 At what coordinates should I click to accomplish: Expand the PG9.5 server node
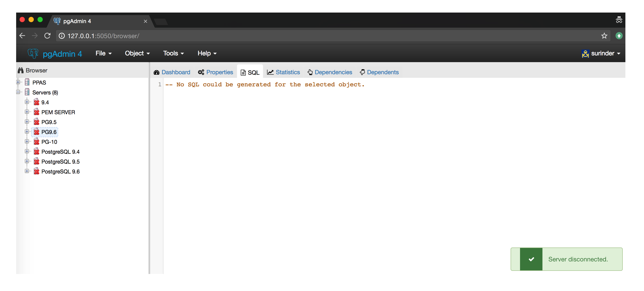point(27,122)
